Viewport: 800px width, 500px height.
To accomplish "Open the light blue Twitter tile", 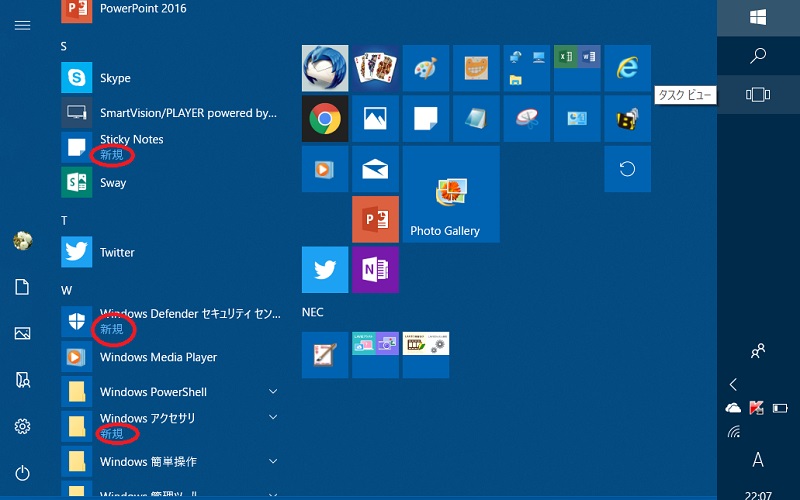I will [x=325, y=270].
